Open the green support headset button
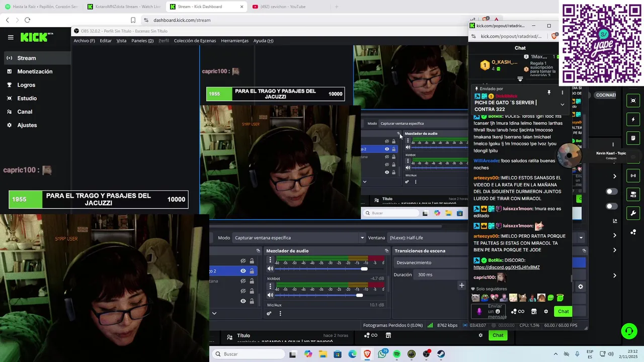 pyautogui.click(x=629, y=331)
